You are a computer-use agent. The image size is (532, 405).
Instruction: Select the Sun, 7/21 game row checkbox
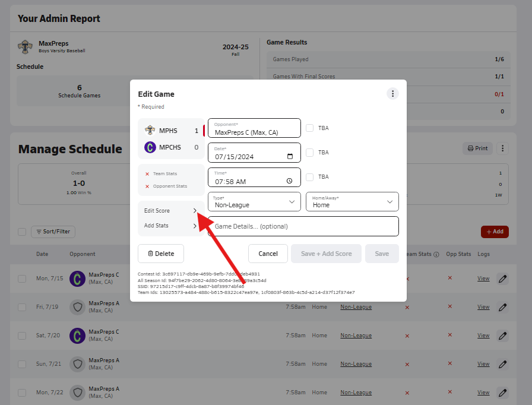pyautogui.click(x=22, y=364)
